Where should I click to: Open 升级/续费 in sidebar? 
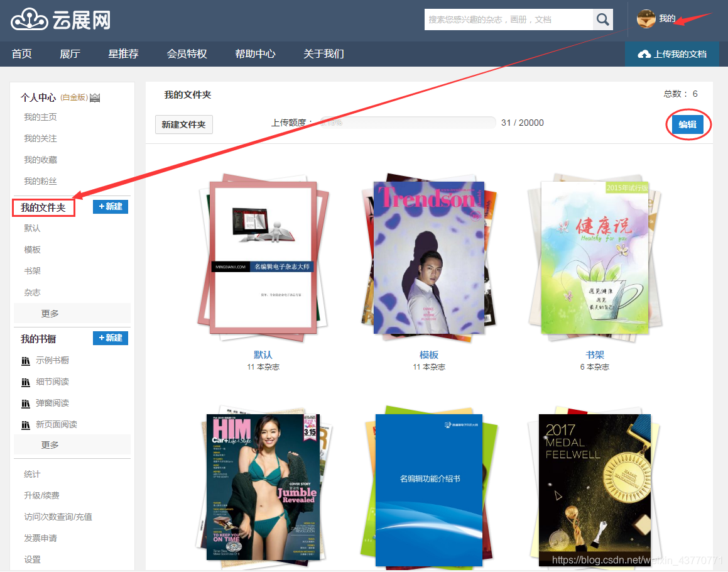(42, 495)
